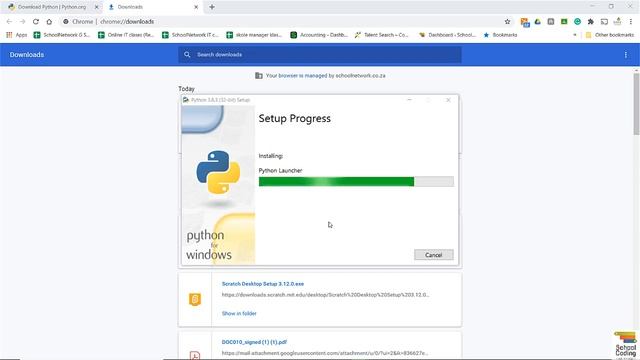Screen dimensions: 640x360
Task: Open the Extensions puzzle menu
Action: [591, 22]
